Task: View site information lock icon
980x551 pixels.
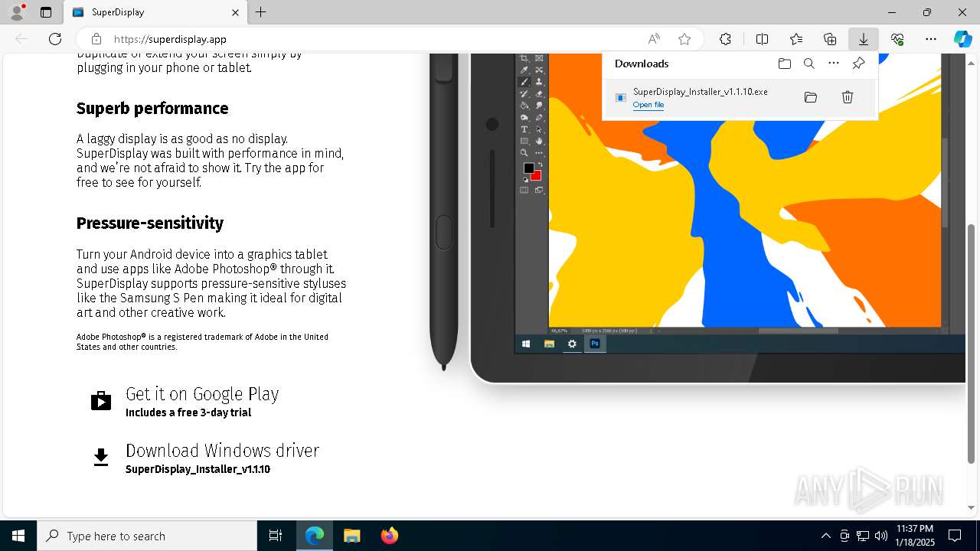Action: tap(96, 39)
